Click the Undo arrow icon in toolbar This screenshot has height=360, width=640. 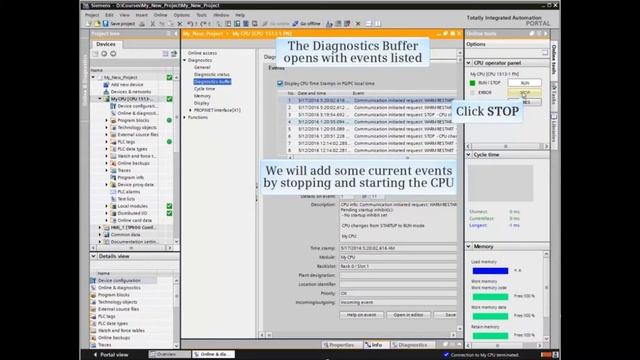190,24
